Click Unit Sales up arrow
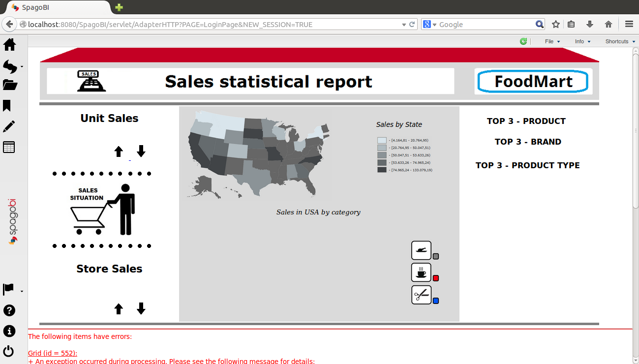This screenshot has width=639, height=364. [119, 152]
